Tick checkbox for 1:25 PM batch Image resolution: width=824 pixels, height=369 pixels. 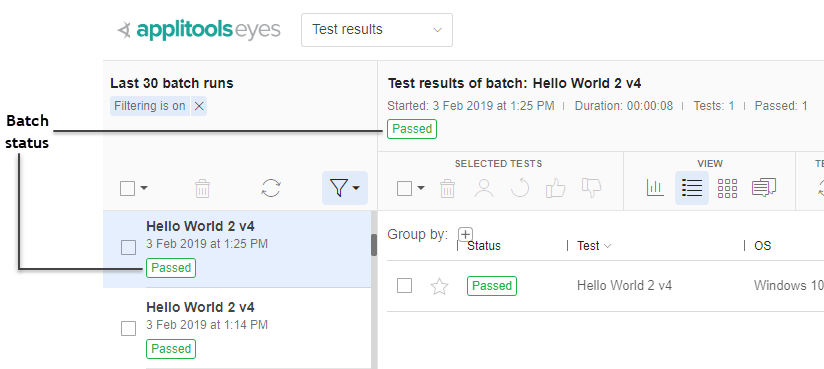coord(129,248)
